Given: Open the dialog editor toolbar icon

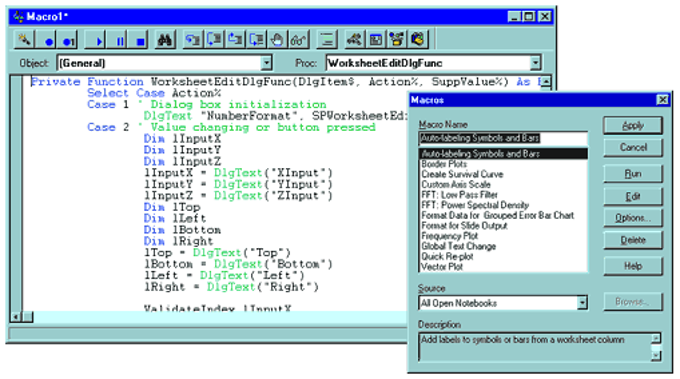Looking at the screenshot, I should click(x=376, y=40).
